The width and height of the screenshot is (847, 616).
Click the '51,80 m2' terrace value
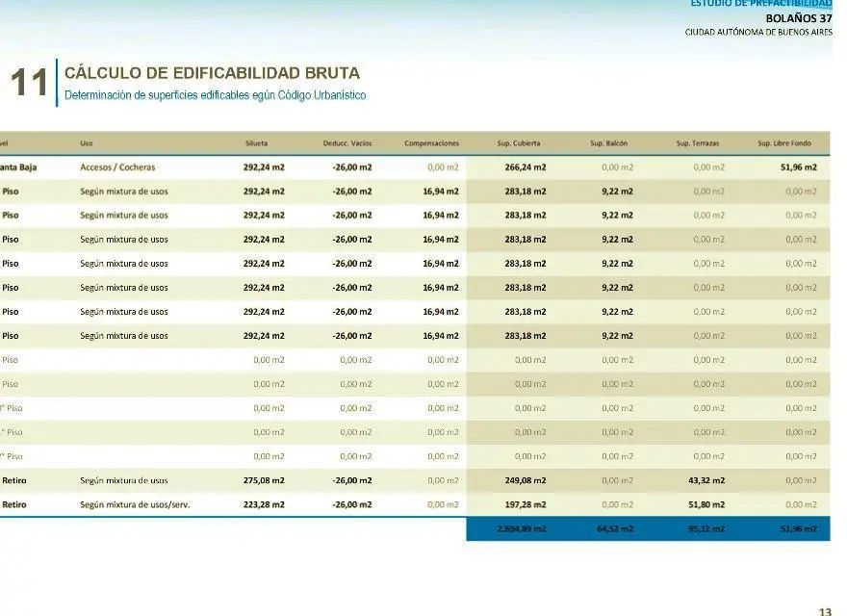coord(706,504)
